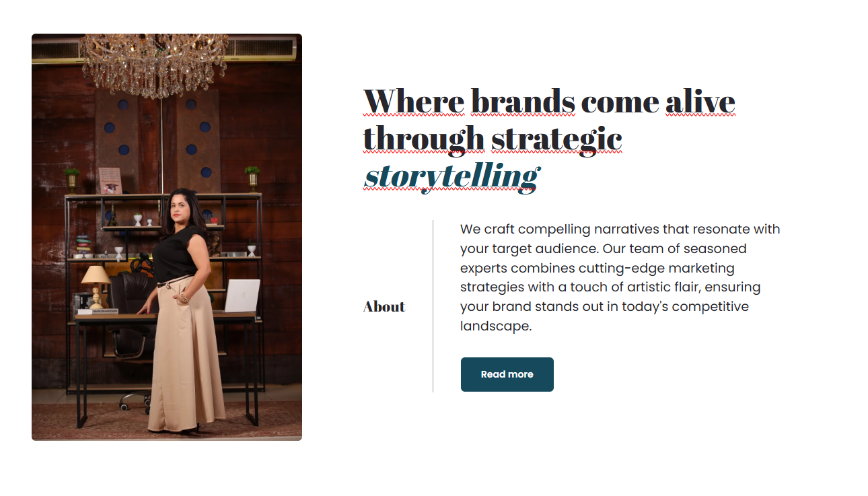Click the framed picture on top shelf
Image resolution: width=868 pixels, height=496 pixels.
click(x=109, y=180)
